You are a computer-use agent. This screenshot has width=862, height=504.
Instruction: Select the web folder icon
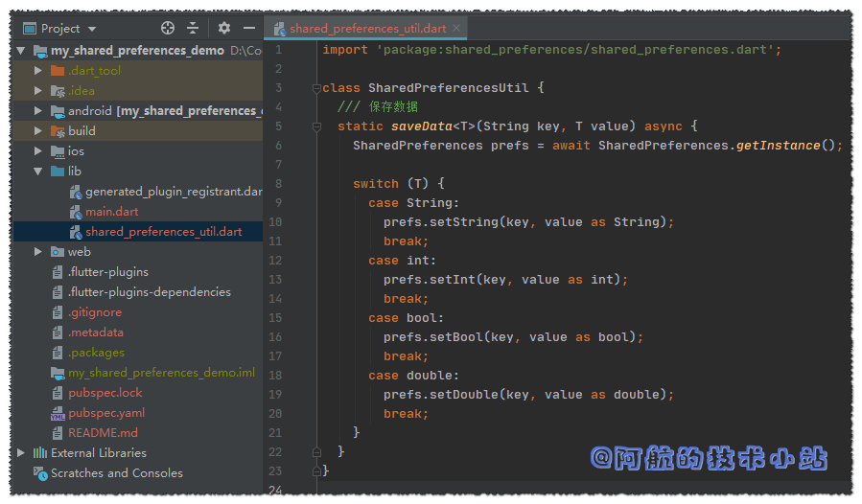58,252
